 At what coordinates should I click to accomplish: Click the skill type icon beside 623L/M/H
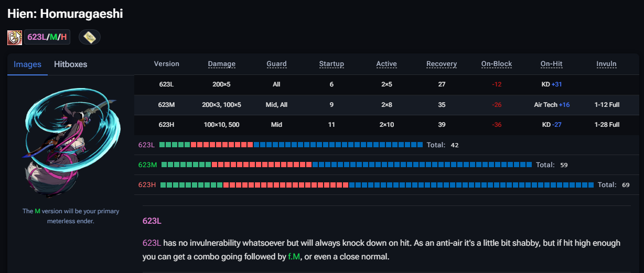pos(15,37)
